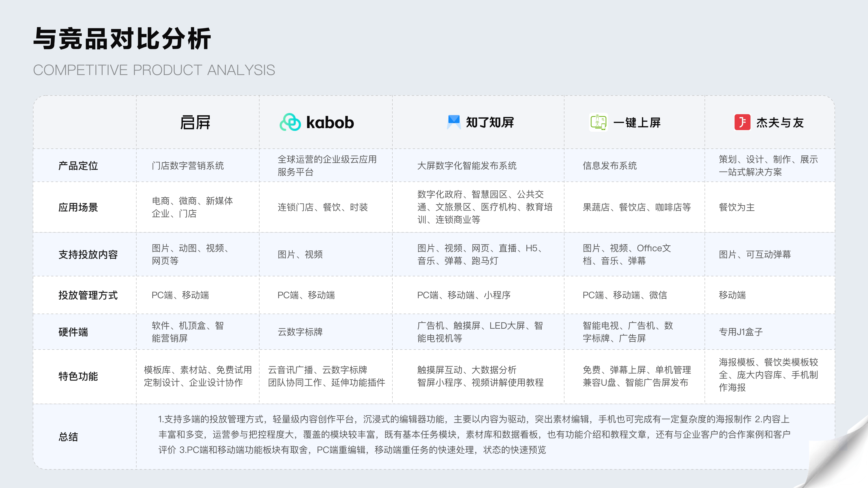The width and height of the screenshot is (868, 488).
Task: Click the 模板库、素材站、免费试用 feature cell
Action: pyautogui.click(x=198, y=376)
